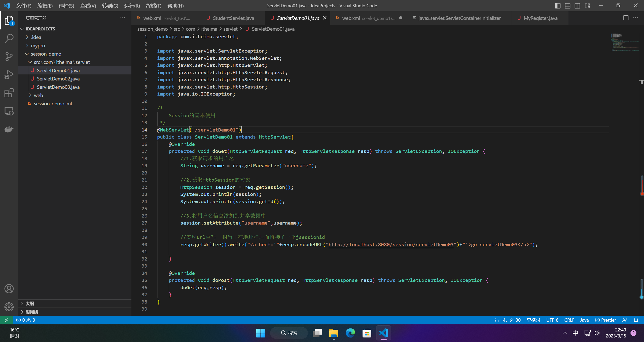644x342 pixels.
Task: Switch to the StudentServlet.java tab
Action: click(233, 18)
